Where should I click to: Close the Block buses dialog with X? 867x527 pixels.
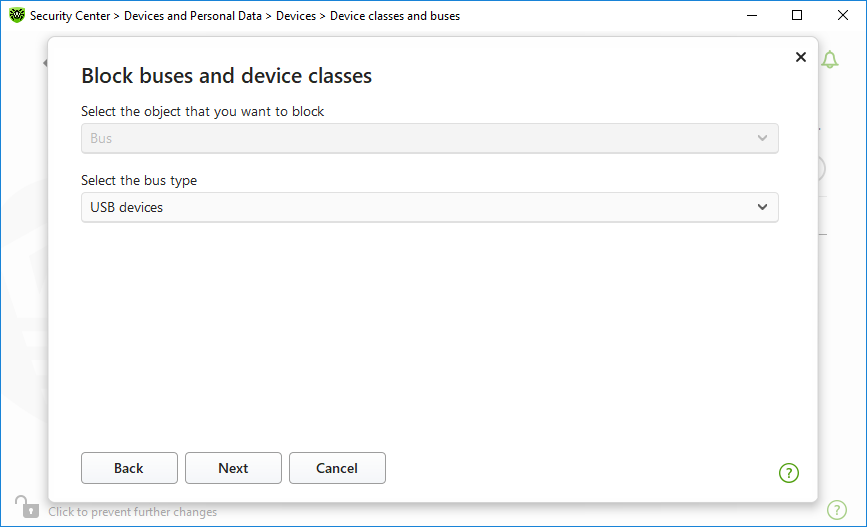(801, 57)
